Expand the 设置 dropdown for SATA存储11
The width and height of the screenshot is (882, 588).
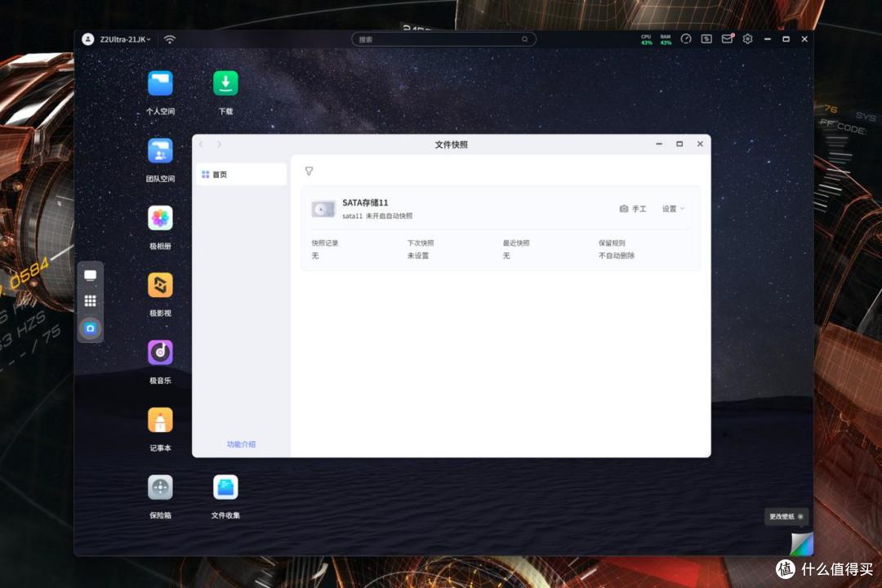click(673, 209)
